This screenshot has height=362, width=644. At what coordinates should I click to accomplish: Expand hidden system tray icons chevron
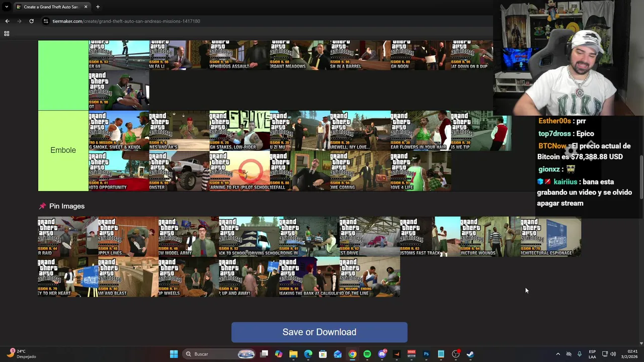coord(557,354)
